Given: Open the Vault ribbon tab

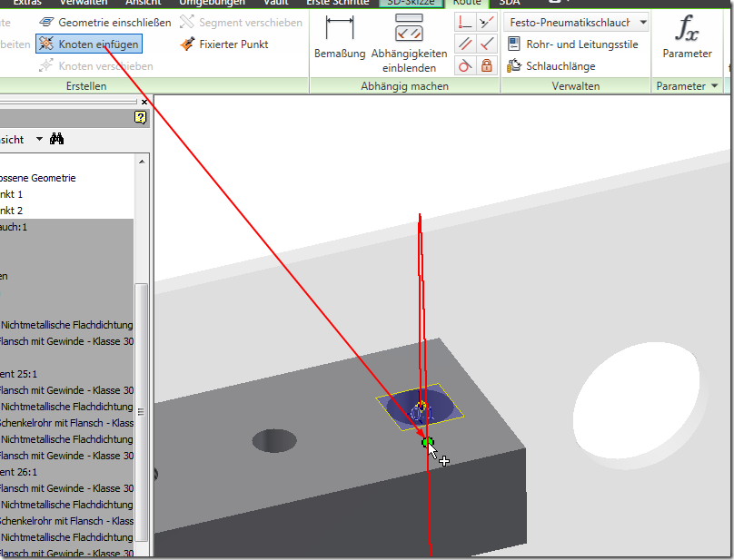Looking at the screenshot, I should pos(276,3).
